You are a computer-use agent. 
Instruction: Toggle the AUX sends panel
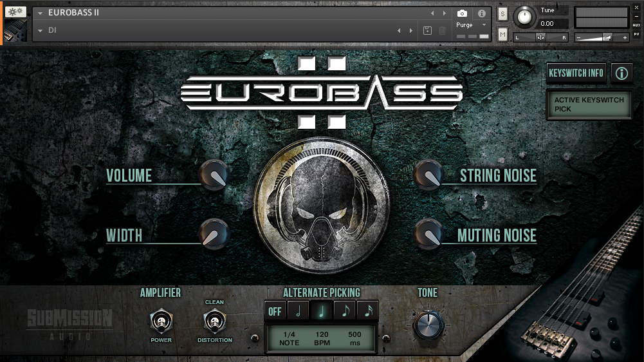click(x=637, y=25)
